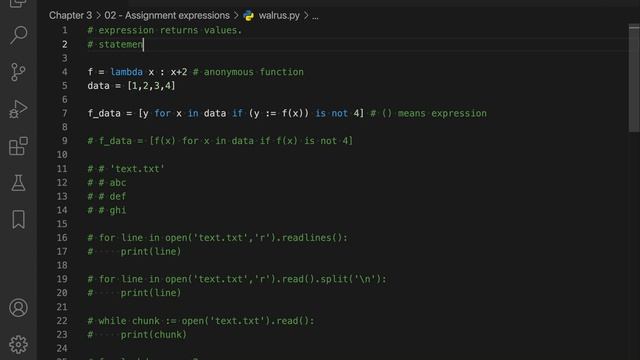Viewport: 640px width, 360px height.
Task: Open the breadcrumb ellipsis symbol list
Action: 315,16
